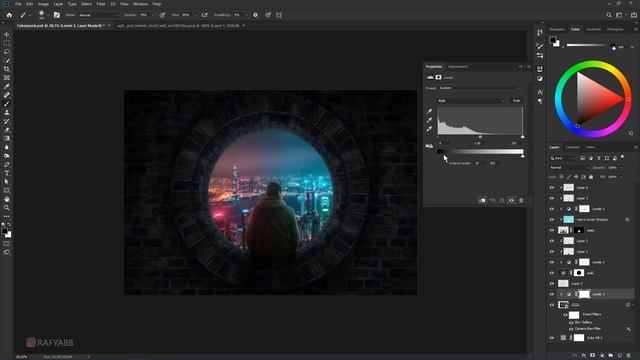Screen dimensions: 640x360
Task: Open the layer blend mode dropdown
Action: tap(569, 167)
